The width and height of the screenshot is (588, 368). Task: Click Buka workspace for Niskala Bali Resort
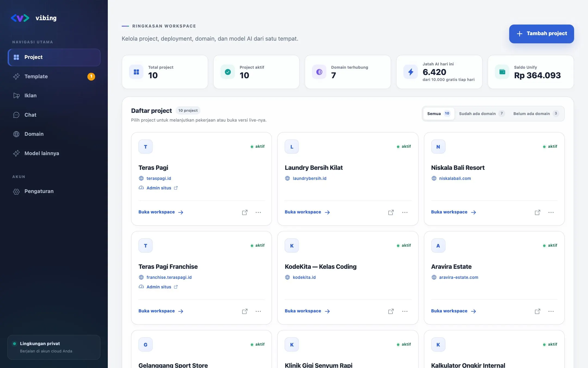[454, 212]
